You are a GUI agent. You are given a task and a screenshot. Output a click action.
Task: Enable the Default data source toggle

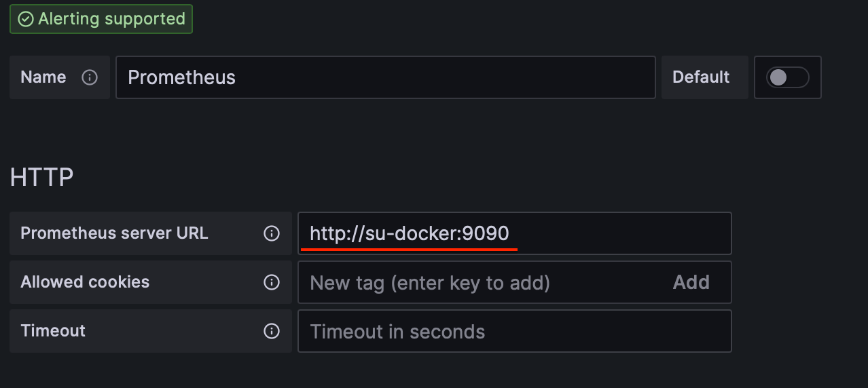(x=787, y=77)
